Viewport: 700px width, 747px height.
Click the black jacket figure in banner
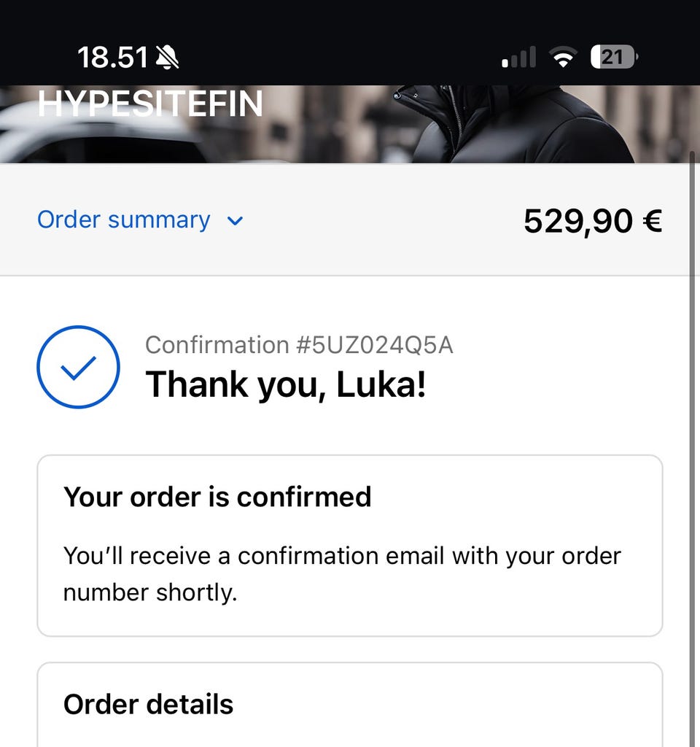point(510,124)
